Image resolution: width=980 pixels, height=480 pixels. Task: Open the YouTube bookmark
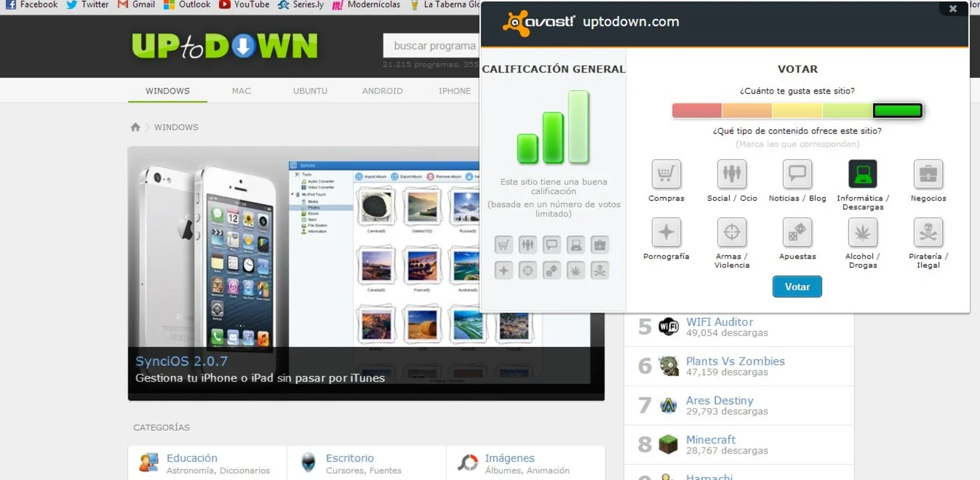[x=244, y=5]
